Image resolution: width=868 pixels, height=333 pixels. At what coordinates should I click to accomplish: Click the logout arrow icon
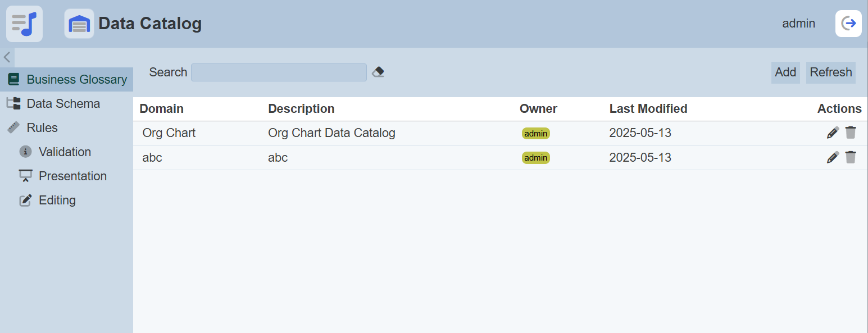[x=848, y=24]
